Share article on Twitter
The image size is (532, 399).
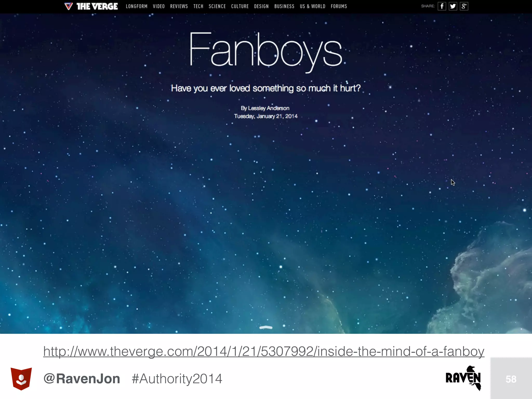coord(453,6)
